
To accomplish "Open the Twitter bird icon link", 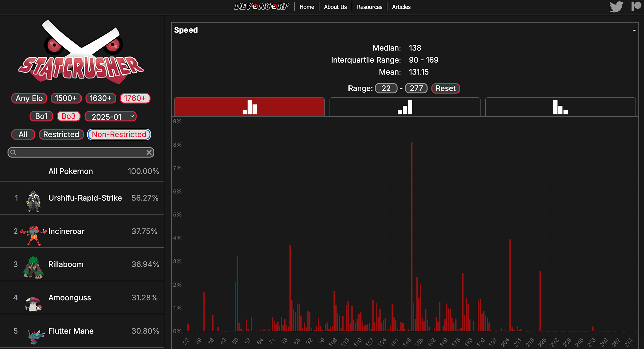I will coord(616,7).
